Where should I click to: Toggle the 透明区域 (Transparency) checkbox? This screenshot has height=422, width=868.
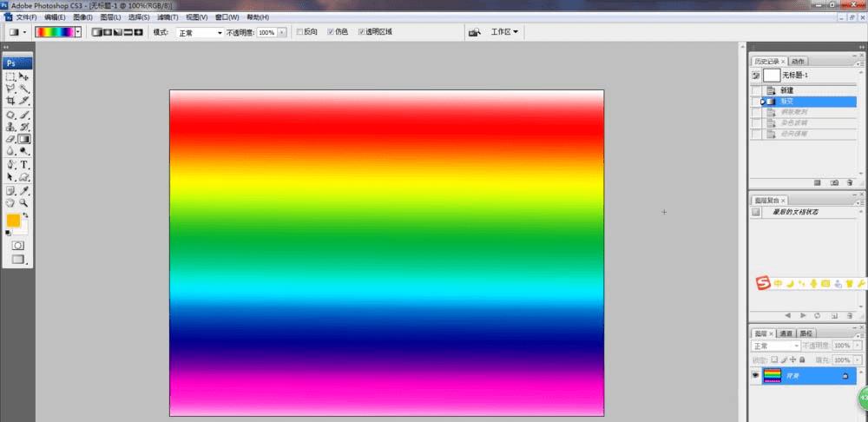pos(361,32)
